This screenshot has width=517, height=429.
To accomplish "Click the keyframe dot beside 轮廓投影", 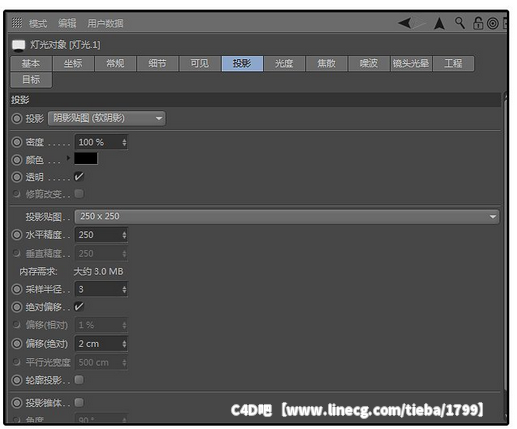I will coord(17,380).
